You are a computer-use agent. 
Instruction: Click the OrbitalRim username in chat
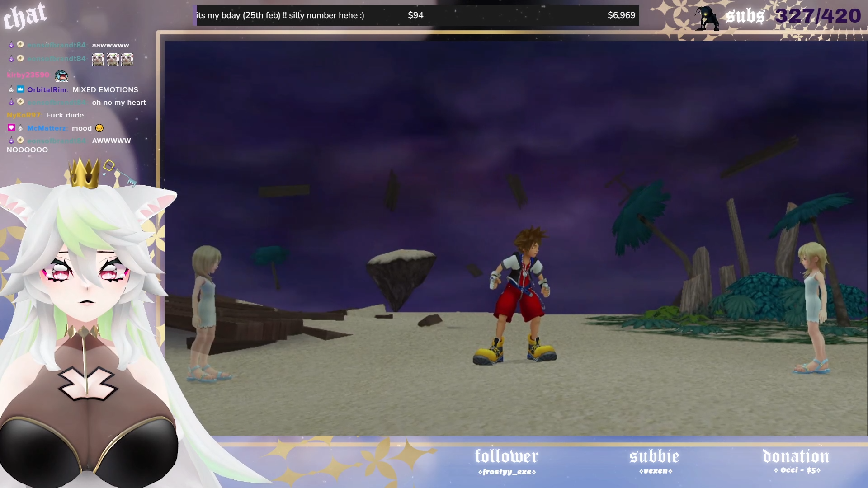click(47, 90)
